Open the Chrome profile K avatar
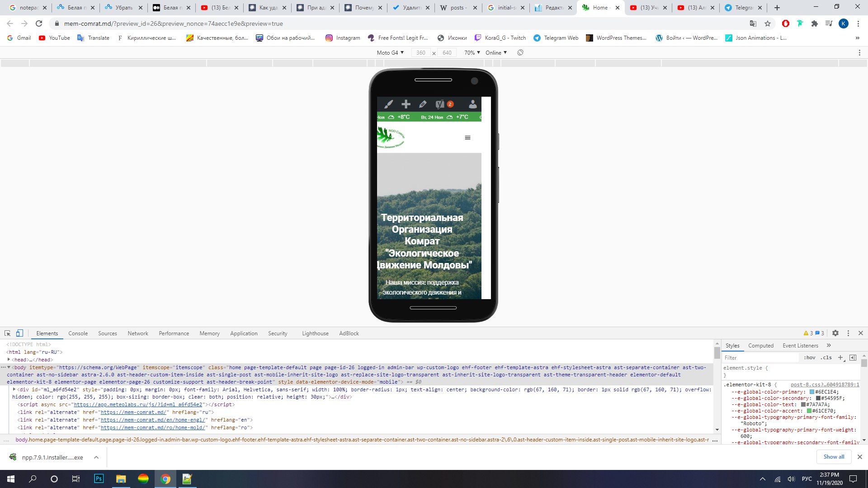 [844, 23]
